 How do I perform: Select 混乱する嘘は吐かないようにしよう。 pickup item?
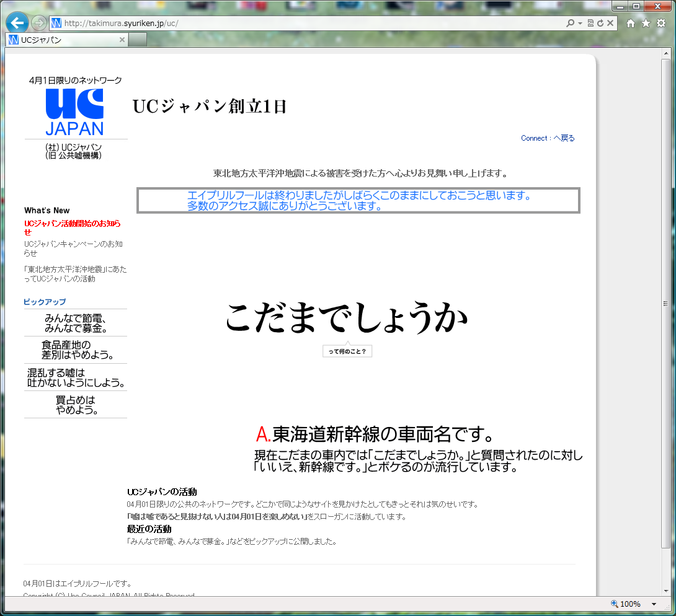[76, 377]
